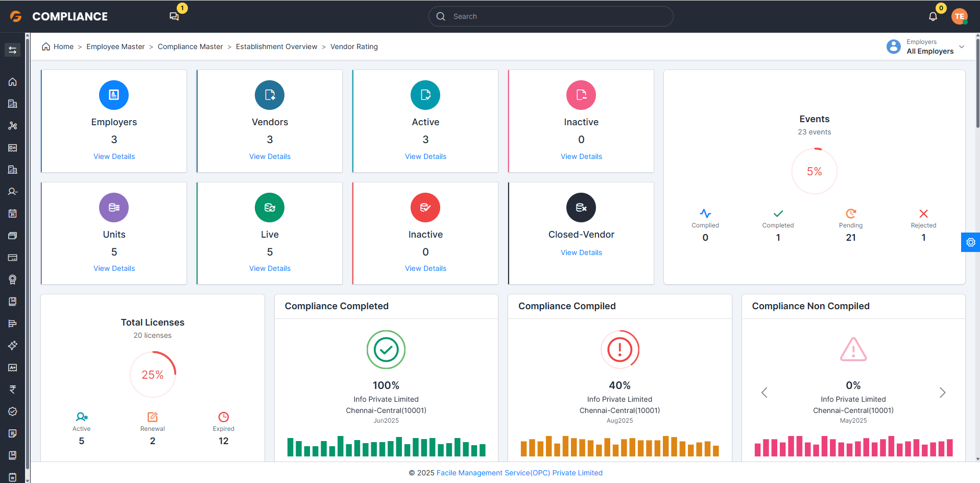
Task: Go to Compliance Master breadcrumb
Action: (x=190, y=47)
